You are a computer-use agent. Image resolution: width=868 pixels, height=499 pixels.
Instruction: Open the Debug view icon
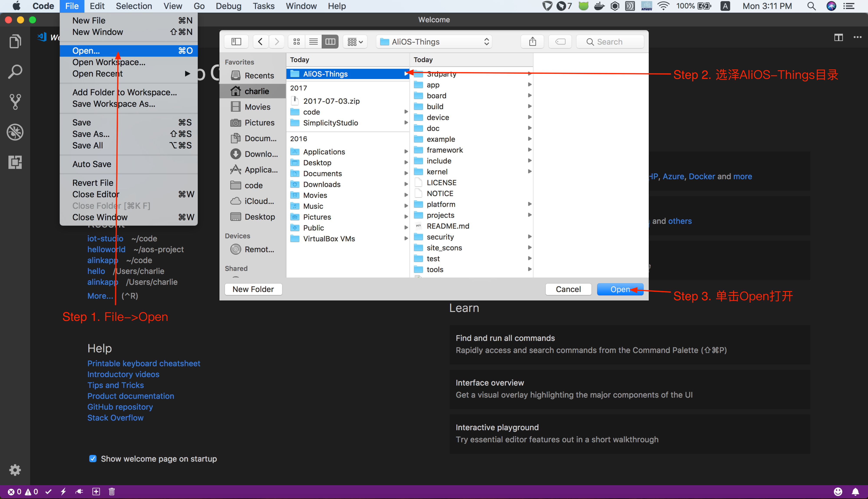tap(15, 132)
